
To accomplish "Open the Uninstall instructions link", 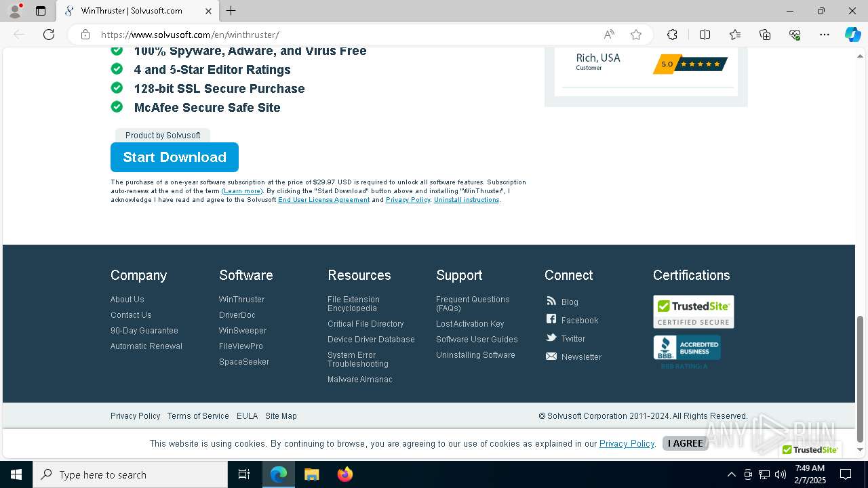I will [467, 200].
